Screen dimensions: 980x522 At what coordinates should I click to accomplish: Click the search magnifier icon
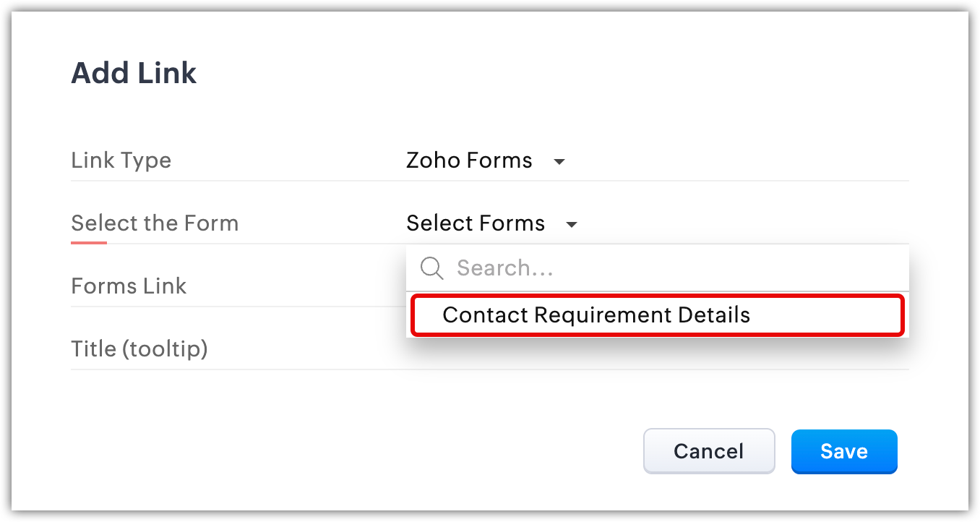point(431,268)
